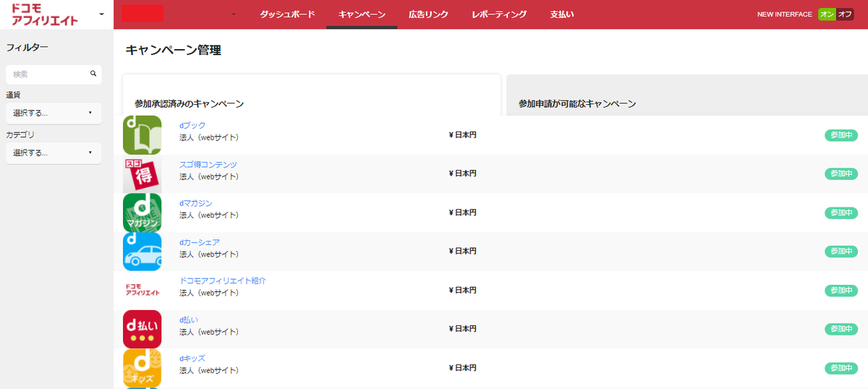This screenshot has width=868, height=389.
Task: Click the ドコモアフィリエイト紹介 logo thumbnail
Action: coord(142,290)
